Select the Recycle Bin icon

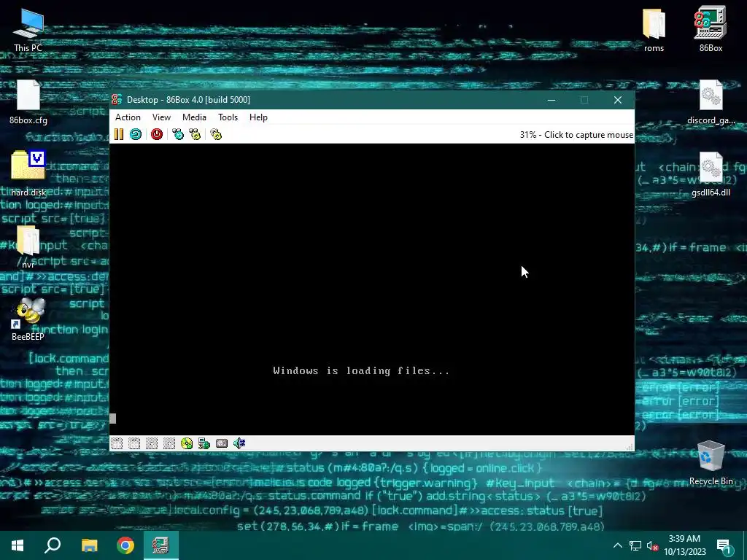point(711,463)
